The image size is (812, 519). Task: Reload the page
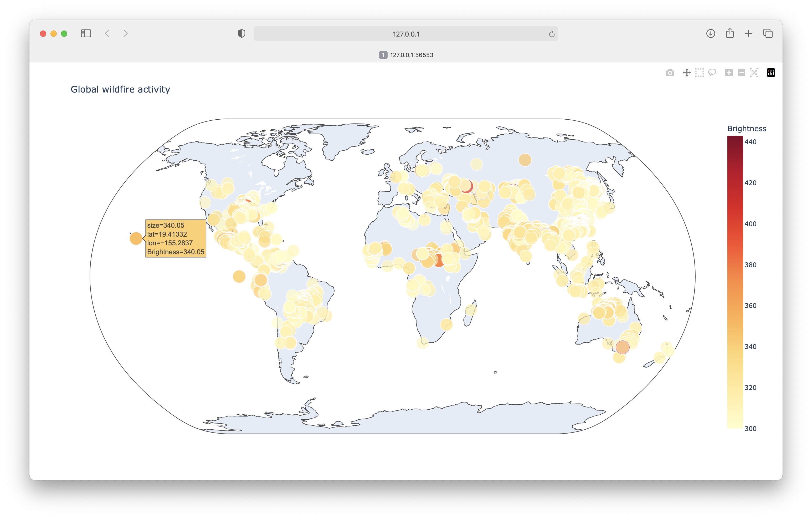point(552,34)
